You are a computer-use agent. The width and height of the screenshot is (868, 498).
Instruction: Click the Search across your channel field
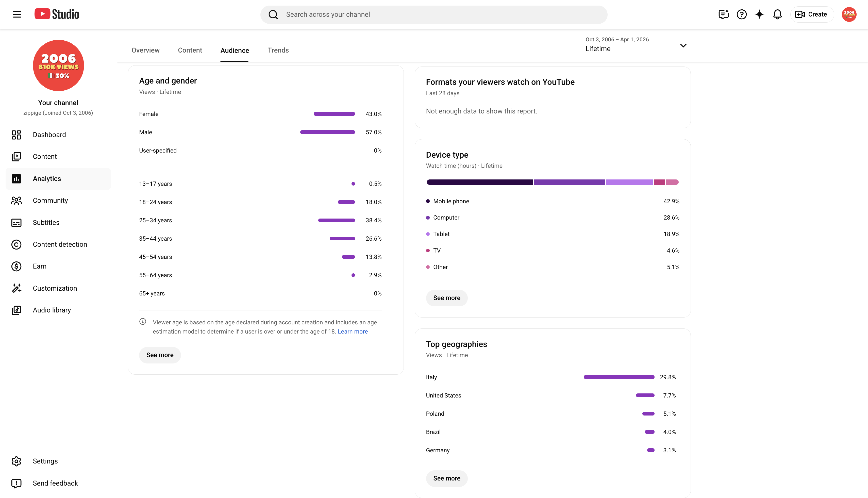434,14
